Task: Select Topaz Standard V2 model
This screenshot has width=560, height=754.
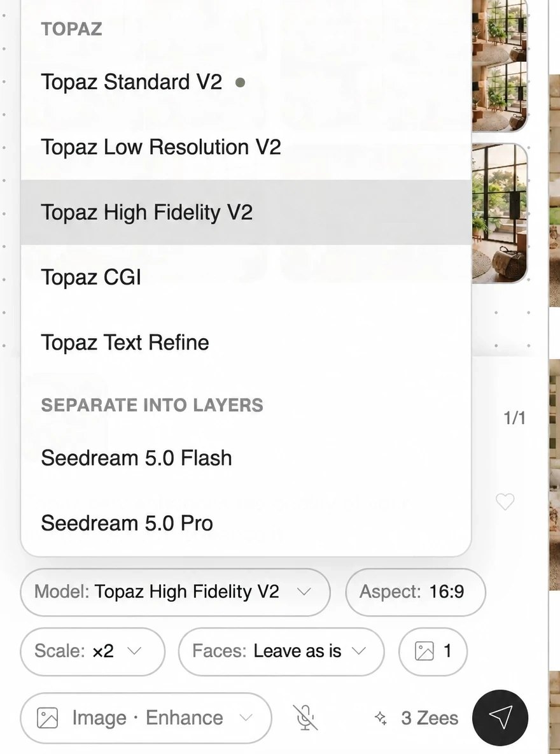Action: point(246,82)
